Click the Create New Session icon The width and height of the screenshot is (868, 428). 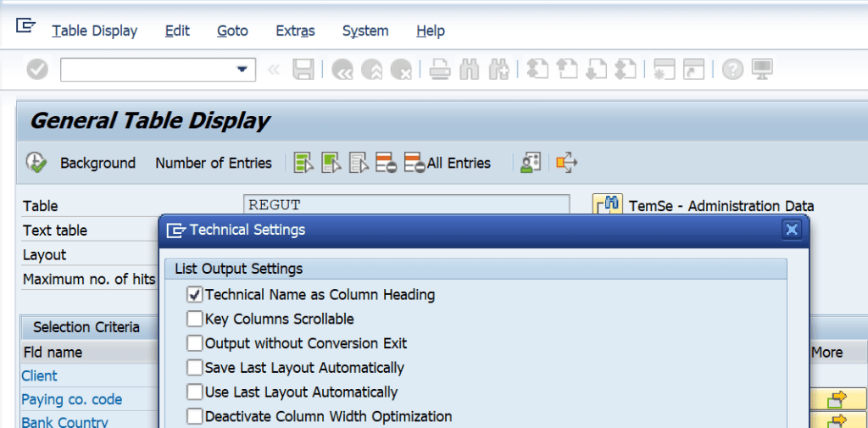click(x=665, y=69)
